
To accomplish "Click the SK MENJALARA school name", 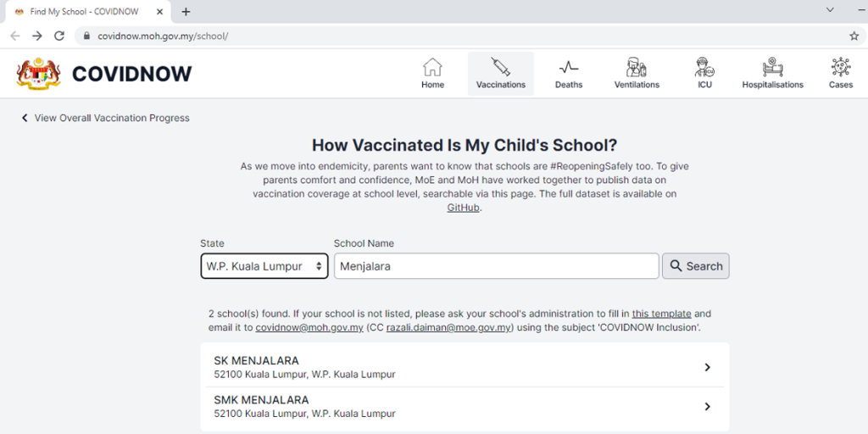I will [x=256, y=360].
